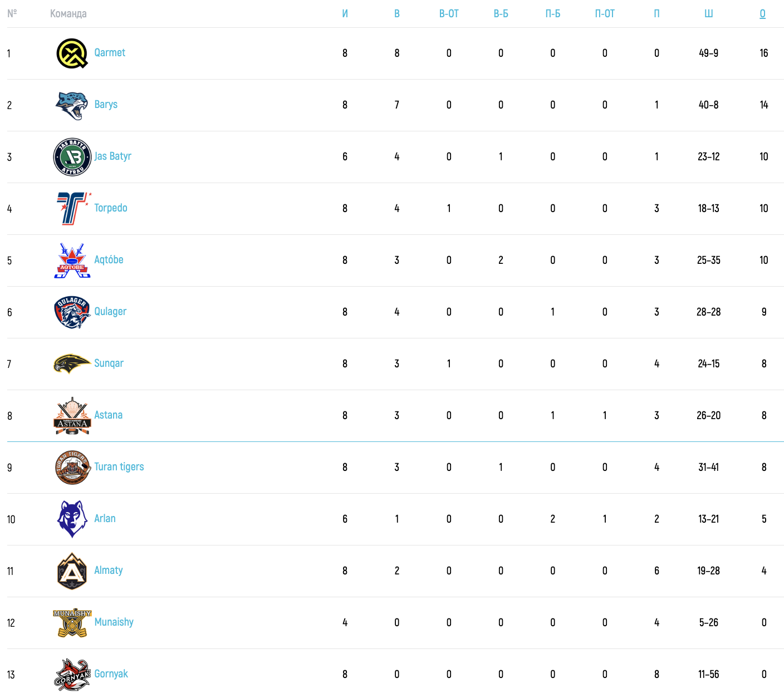
Task: Select the Aqtöbe team crest
Action: tap(72, 260)
